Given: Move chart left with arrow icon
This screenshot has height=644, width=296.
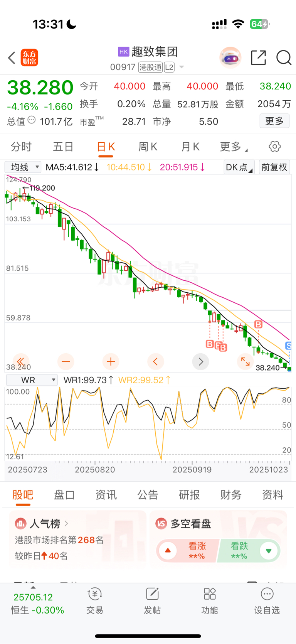Looking at the screenshot, I should [156, 361].
